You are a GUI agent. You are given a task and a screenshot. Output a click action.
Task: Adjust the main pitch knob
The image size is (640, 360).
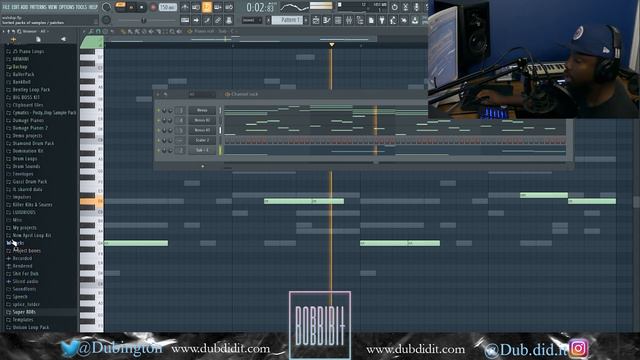pyautogui.click(x=107, y=20)
